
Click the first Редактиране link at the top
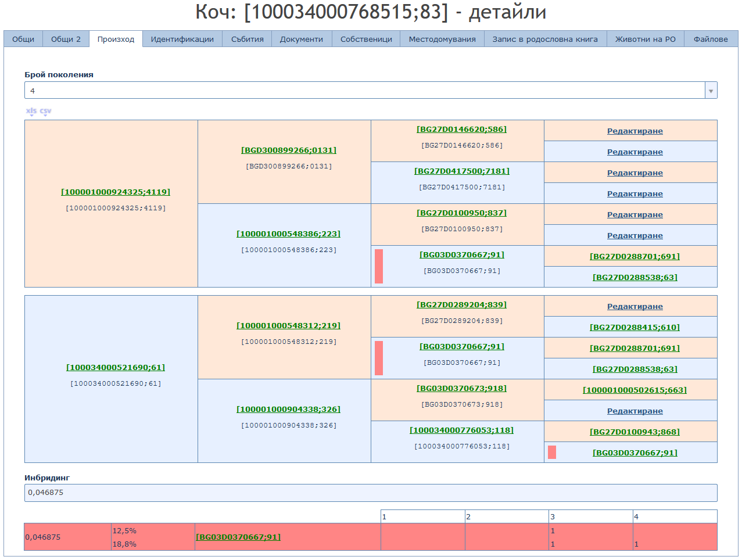[635, 131]
